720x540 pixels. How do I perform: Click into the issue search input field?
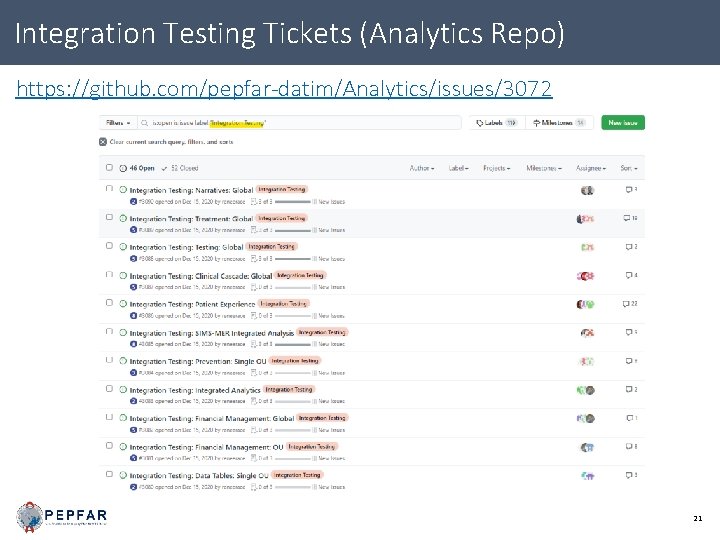300,123
